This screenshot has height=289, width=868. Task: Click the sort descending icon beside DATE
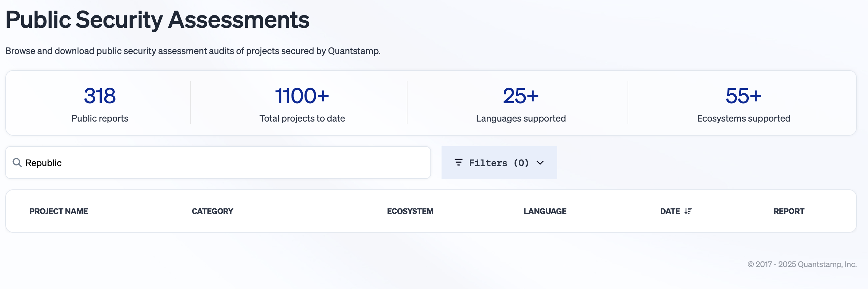click(688, 211)
